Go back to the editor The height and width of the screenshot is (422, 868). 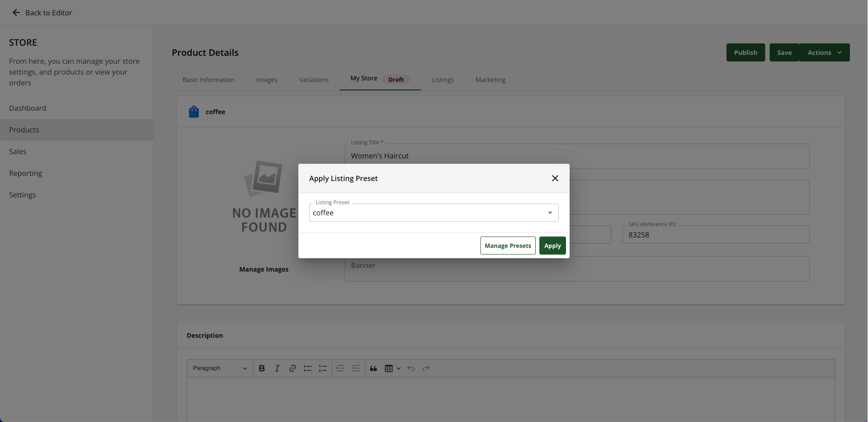tap(42, 13)
